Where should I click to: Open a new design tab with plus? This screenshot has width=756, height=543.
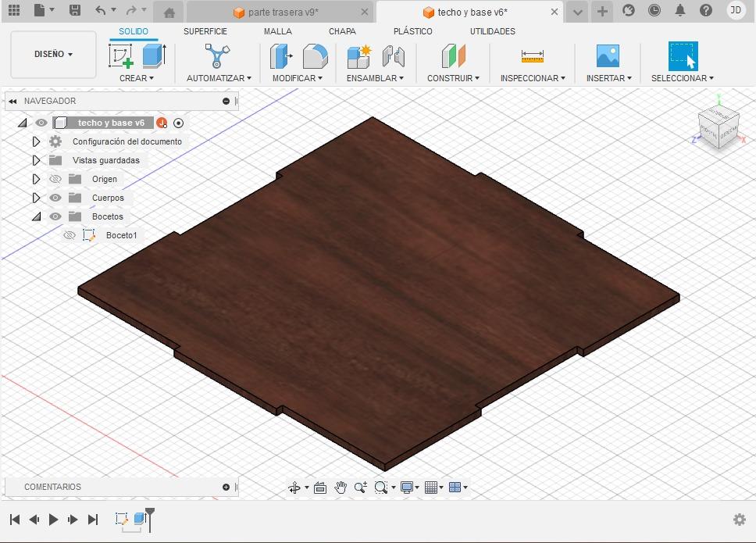click(x=602, y=12)
